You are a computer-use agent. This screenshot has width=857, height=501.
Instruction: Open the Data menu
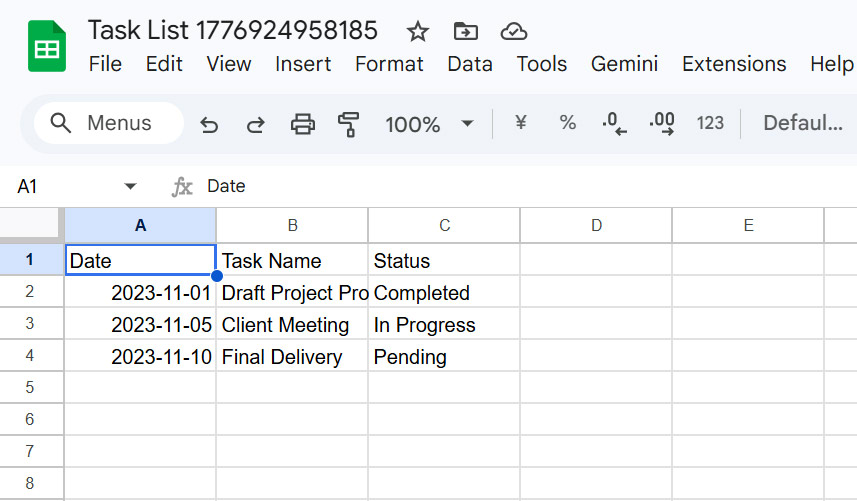[469, 64]
